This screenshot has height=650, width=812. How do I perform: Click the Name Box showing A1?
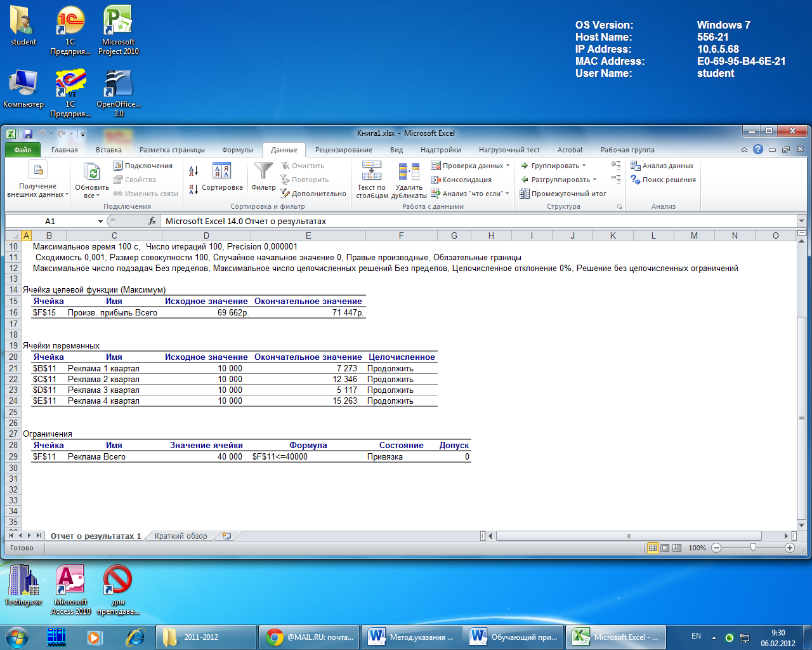coord(51,221)
